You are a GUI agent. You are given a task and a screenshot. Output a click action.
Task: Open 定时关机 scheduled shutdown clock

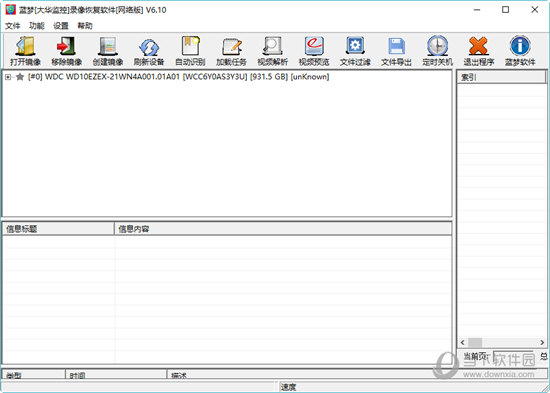coord(437,51)
